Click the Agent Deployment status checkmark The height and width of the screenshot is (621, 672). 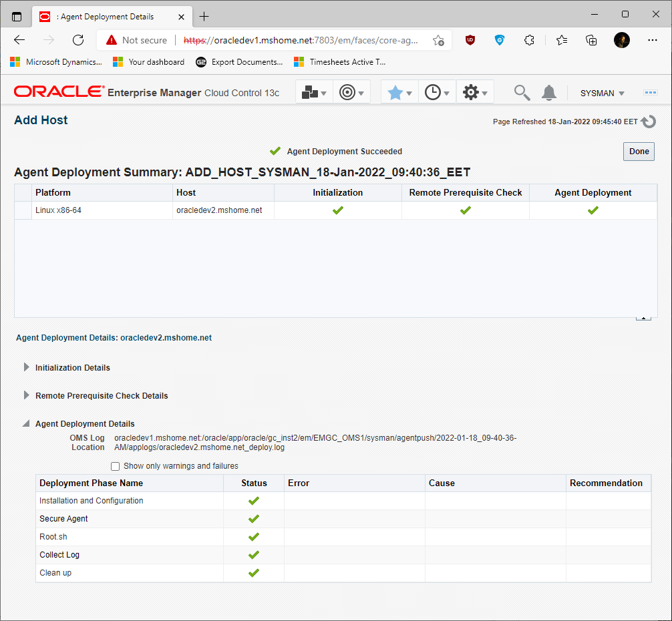click(x=593, y=210)
